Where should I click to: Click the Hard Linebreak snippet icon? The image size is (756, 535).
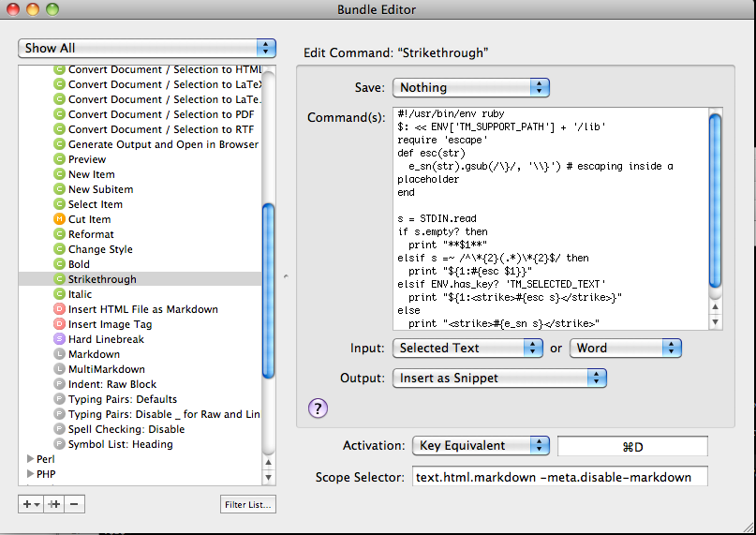pyautogui.click(x=60, y=339)
